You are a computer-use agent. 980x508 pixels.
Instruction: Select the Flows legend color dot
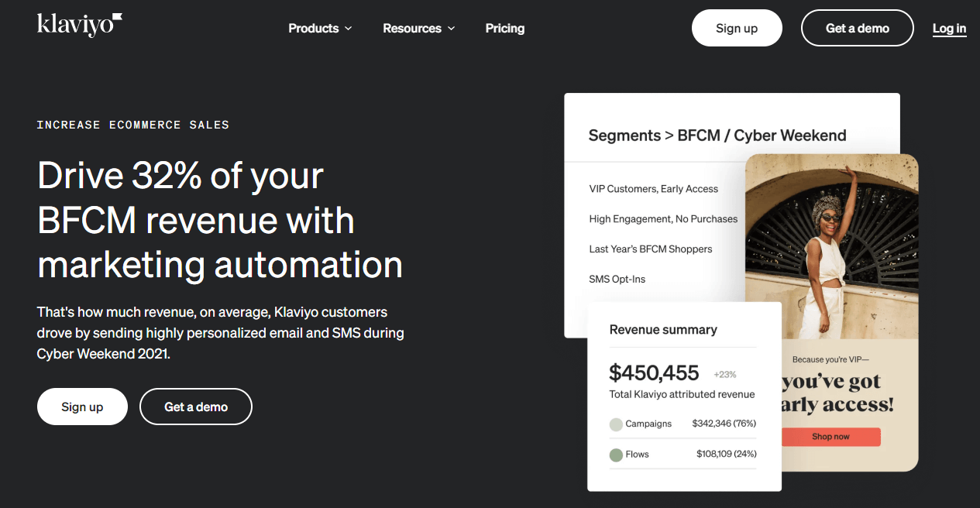pos(616,455)
